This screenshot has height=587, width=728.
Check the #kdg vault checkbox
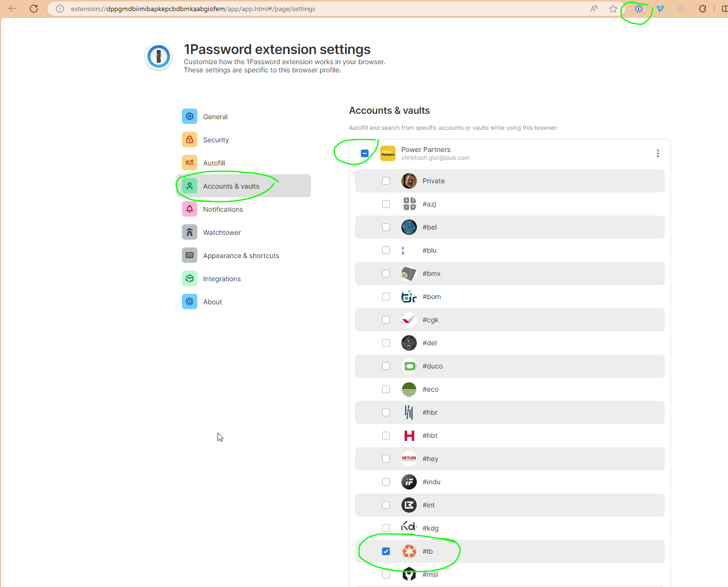[x=386, y=528]
